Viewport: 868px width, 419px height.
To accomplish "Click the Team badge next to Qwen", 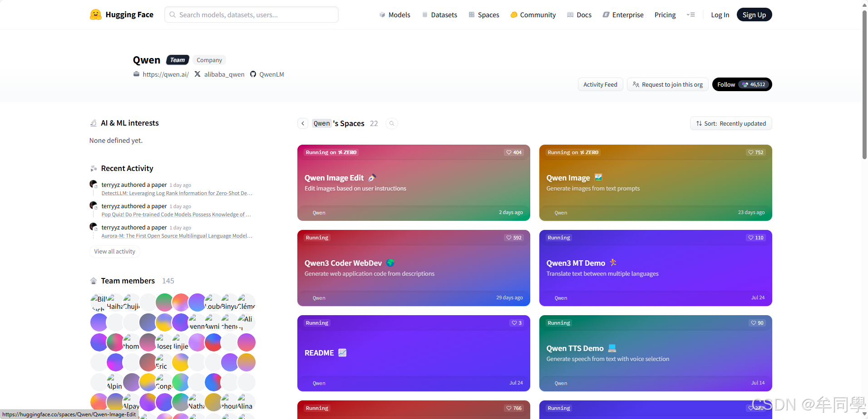I will click(x=178, y=60).
